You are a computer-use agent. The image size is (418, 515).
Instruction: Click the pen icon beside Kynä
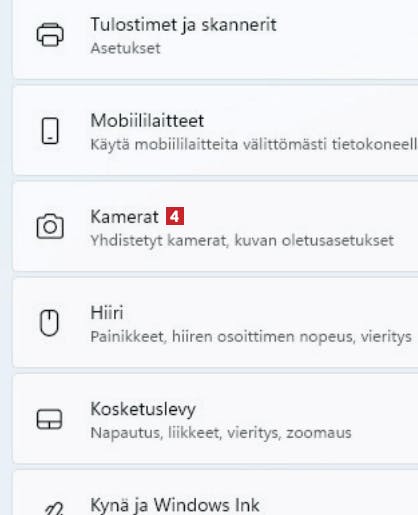(x=54, y=509)
